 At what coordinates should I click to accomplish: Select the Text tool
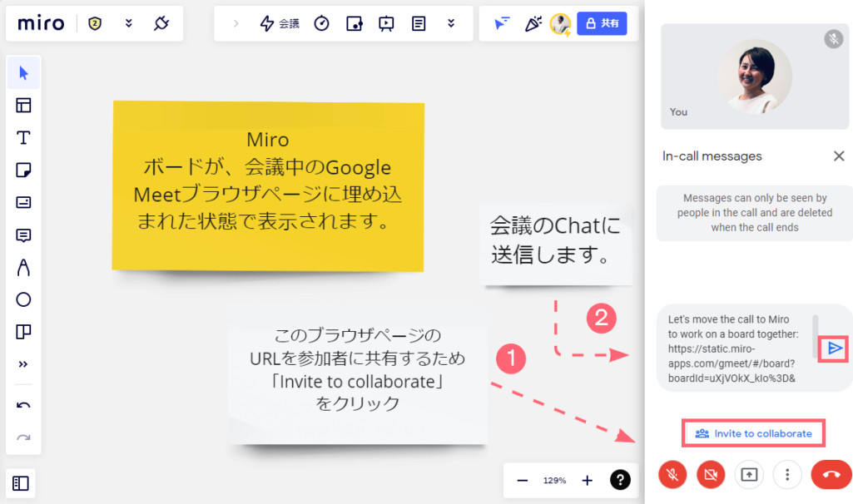[23, 137]
